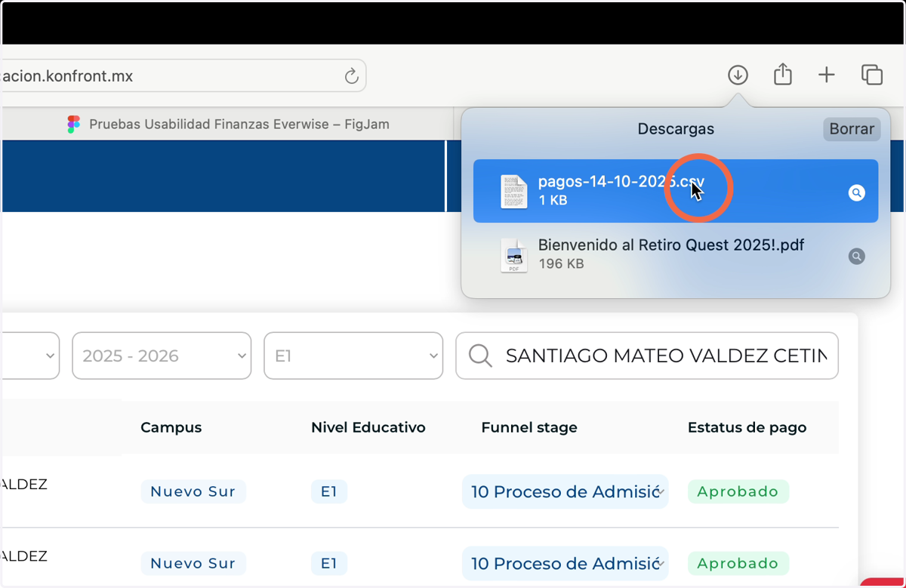Viewport: 906px width, 588px height.
Task: Click second row Aprobado status badge
Action: coord(738,563)
